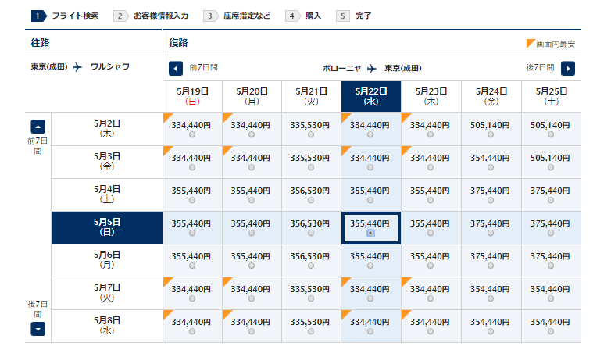The image size is (611, 364).
Task: Select return date column 5月22日(水)
Action: (371, 97)
